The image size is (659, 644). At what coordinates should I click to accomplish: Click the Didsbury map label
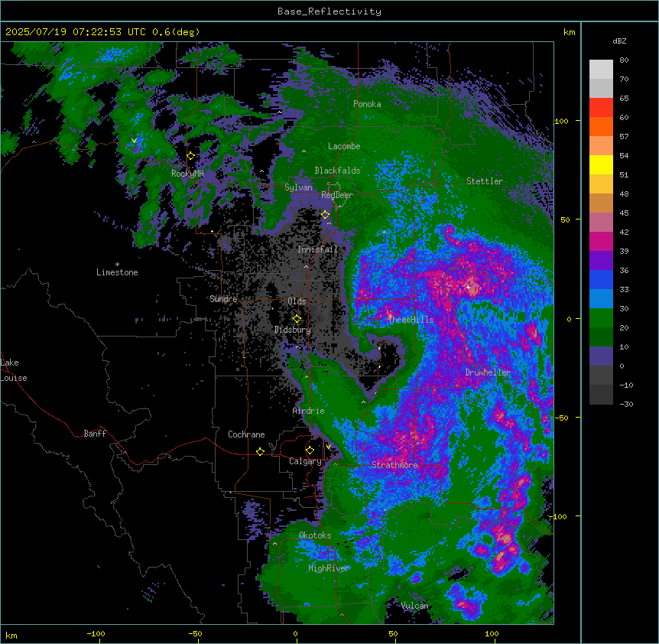[x=293, y=330]
